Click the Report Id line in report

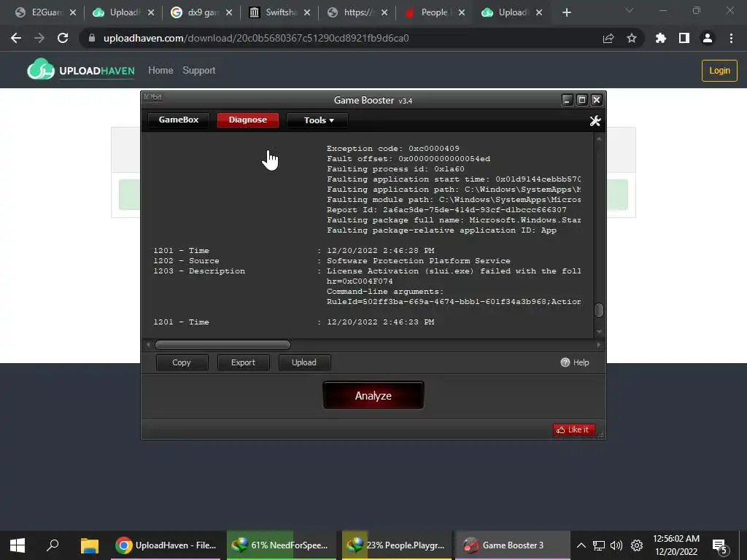pos(446,210)
